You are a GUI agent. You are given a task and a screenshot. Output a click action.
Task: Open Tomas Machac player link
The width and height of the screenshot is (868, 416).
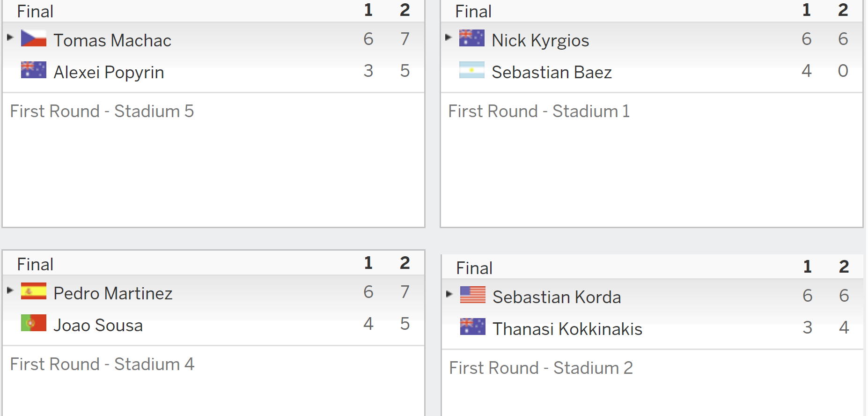pos(112,40)
